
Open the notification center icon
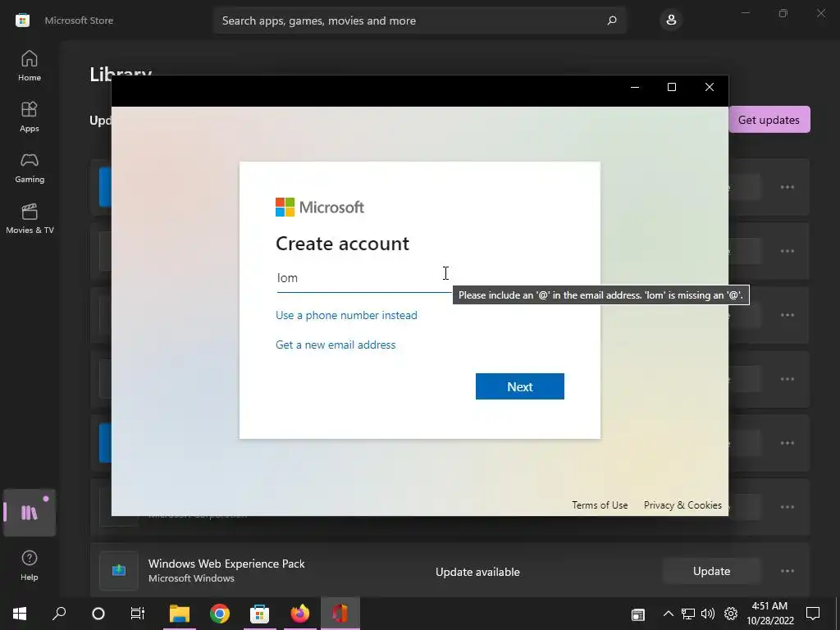tap(813, 614)
